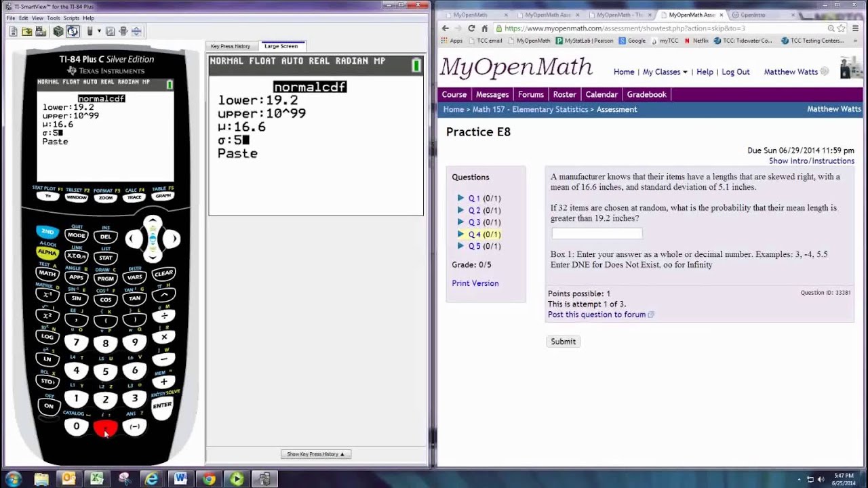Hit the MODE key on the calculator
This screenshot has width=868, height=488.
76,235
